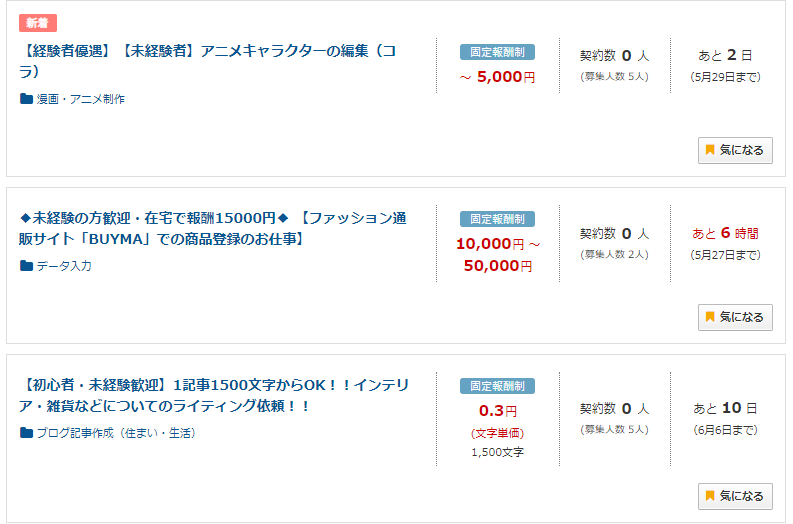This screenshot has width=793, height=524.
Task: Click folder icon beside 漫画・アニメ制作
Action: point(26,99)
